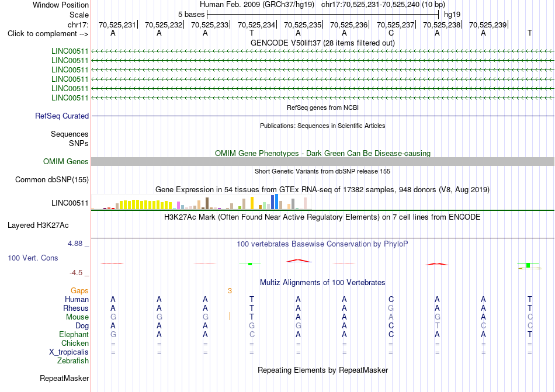Viewport: 555px width, 392px height.
Task: Click the Gaps label in Multiz track
Action: [79, 290]
